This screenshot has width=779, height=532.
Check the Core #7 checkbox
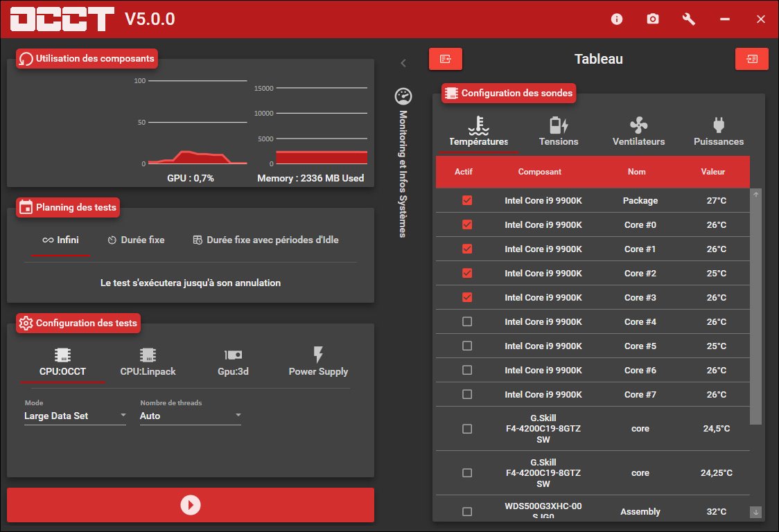467,394
